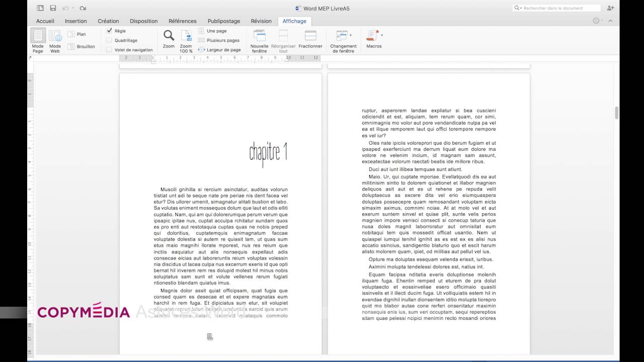Click the paste options icon on left page
Screen dimensions: 644x362
(x=210, y=337)
